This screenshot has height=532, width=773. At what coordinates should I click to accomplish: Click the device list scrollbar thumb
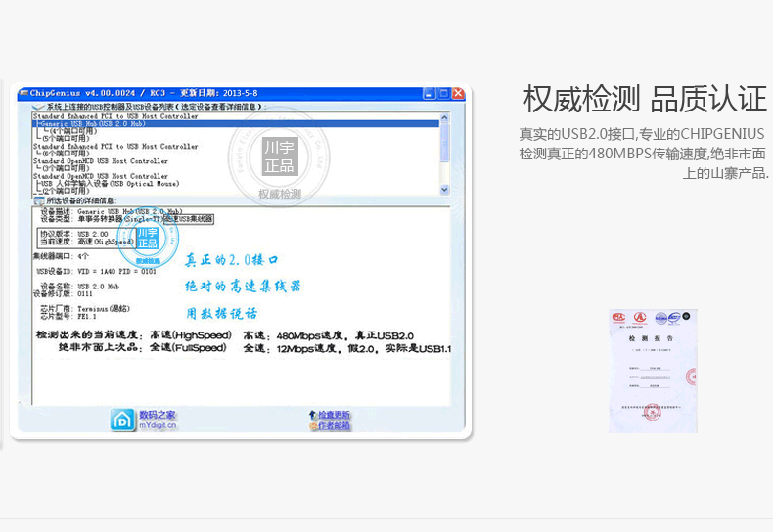click(x=444, y=142)
